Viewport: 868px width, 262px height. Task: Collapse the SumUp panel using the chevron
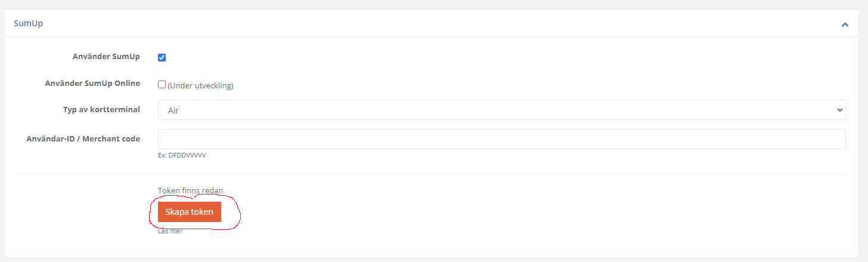tap(845, 24)
